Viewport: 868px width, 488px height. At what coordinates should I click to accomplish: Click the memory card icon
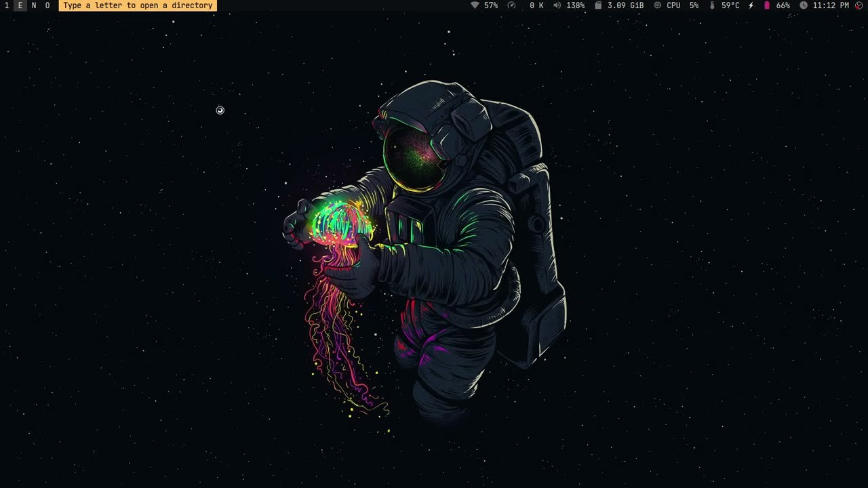coord(598,5)
